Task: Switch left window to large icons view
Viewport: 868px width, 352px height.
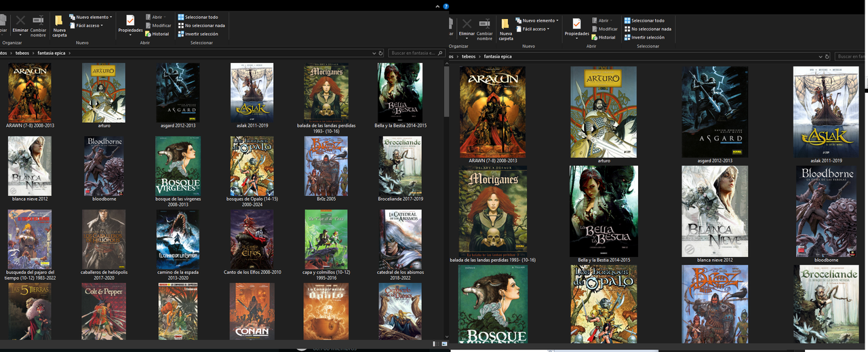Action: point(443,344)
